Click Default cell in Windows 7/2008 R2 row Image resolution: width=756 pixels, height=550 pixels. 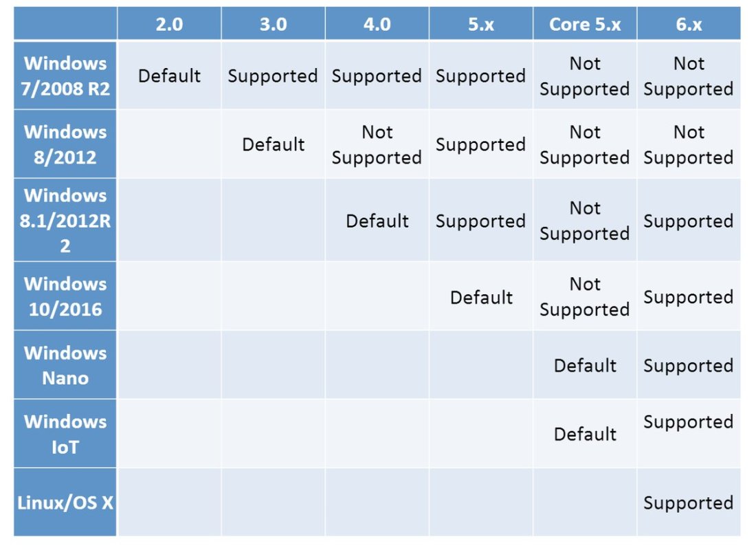click(x=169, y=76)
